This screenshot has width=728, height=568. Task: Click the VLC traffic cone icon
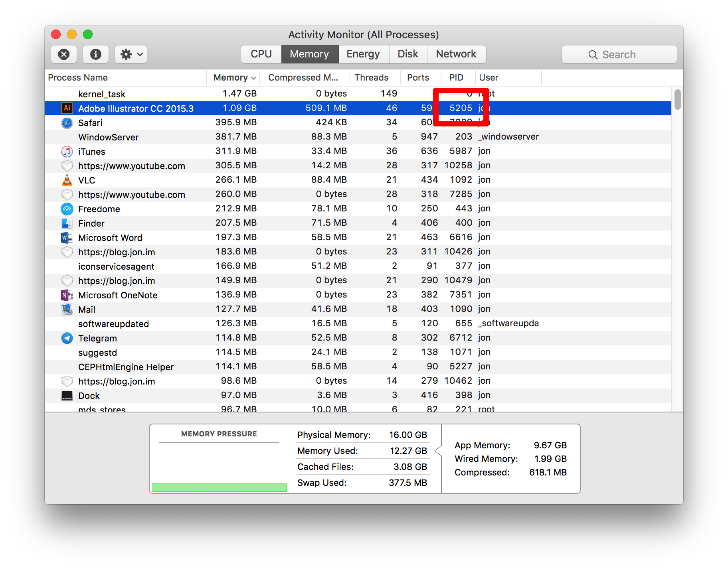pos(67,180)
